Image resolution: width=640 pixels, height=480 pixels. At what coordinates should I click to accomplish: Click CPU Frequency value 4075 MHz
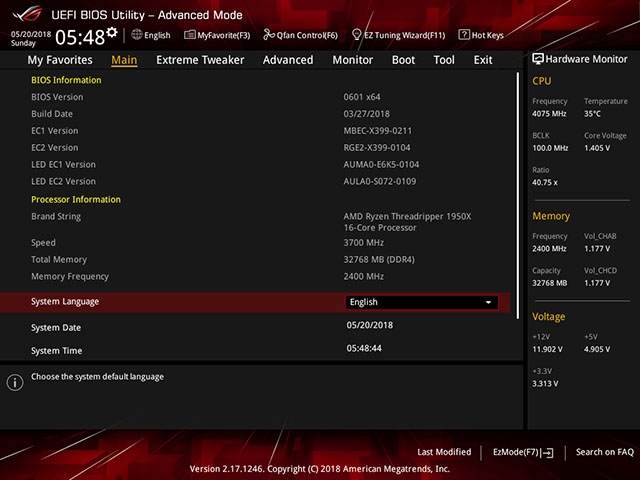(549, 114)
